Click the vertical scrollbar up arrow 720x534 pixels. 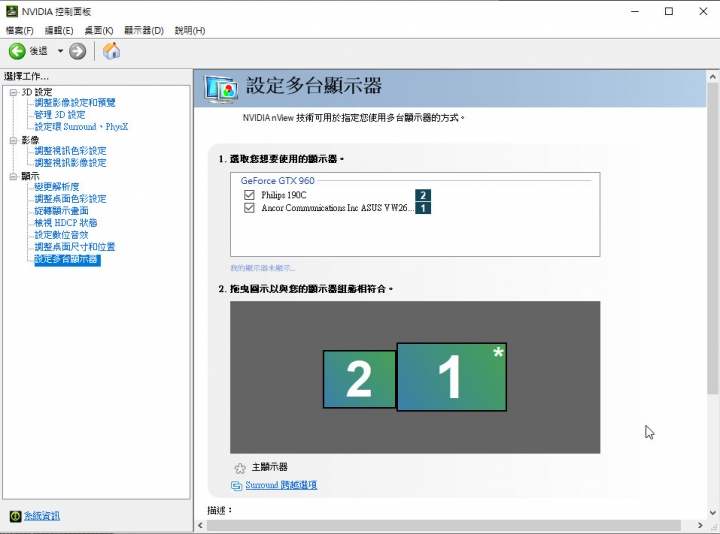[713, 77]
